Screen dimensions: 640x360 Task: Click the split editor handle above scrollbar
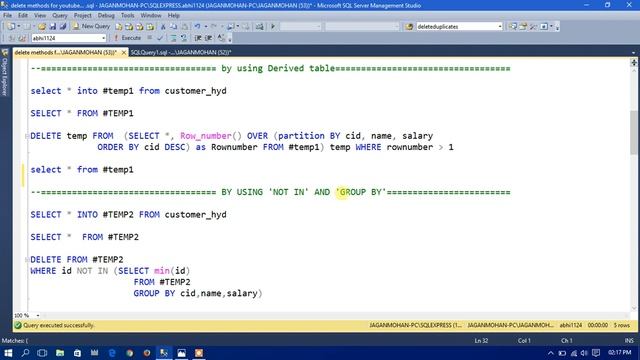click(633, 62)
